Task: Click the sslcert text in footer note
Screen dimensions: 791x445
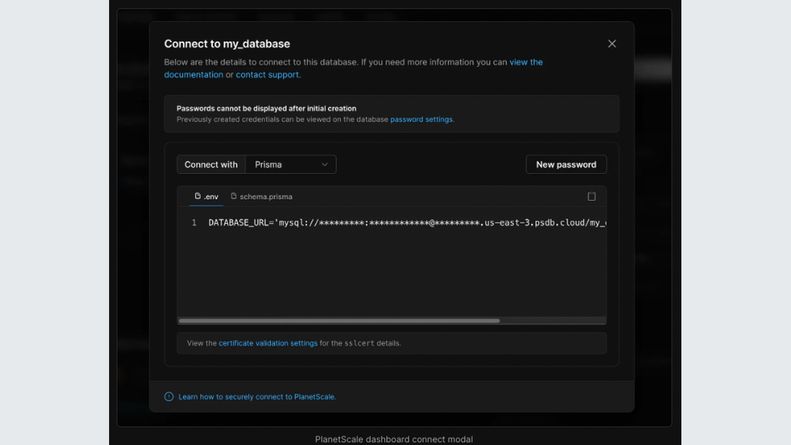Action: 359,343
